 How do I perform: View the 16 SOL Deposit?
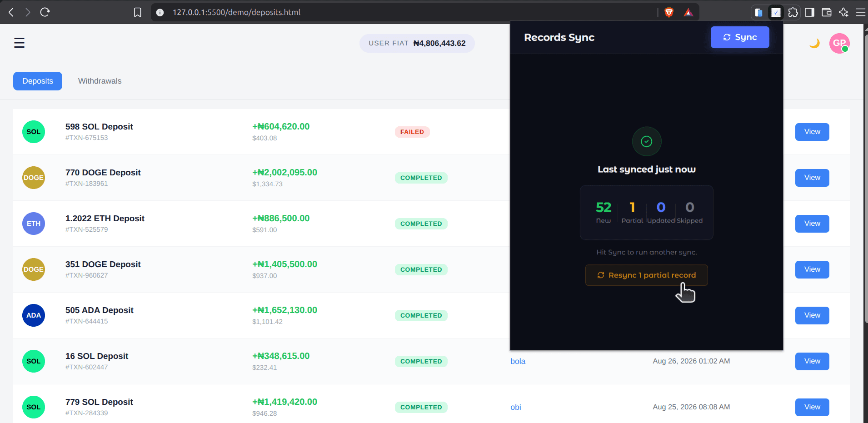[812, 361]
